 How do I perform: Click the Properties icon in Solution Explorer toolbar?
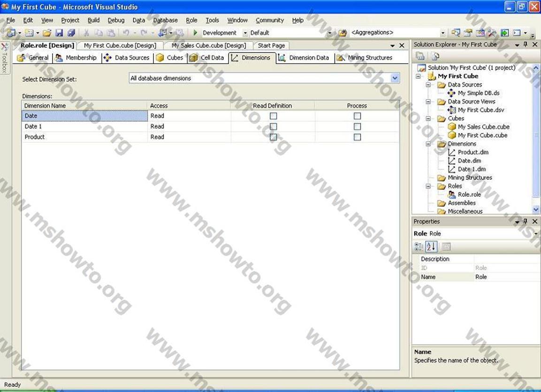point(420,56)
